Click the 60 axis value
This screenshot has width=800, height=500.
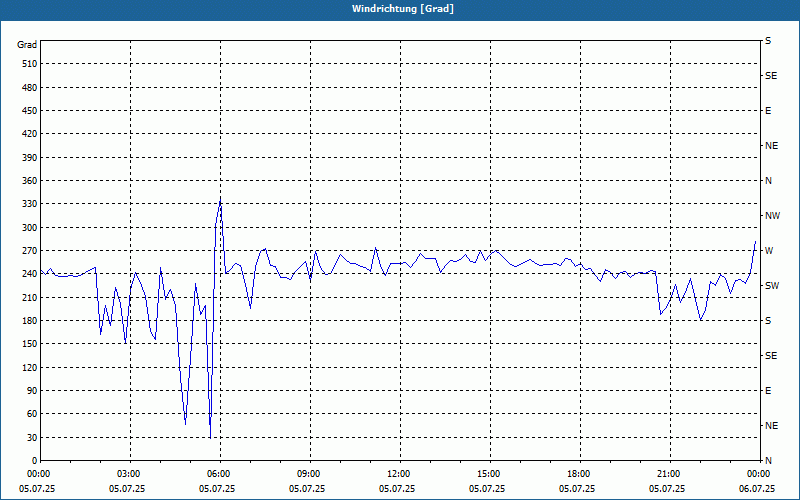coord(32,414)
